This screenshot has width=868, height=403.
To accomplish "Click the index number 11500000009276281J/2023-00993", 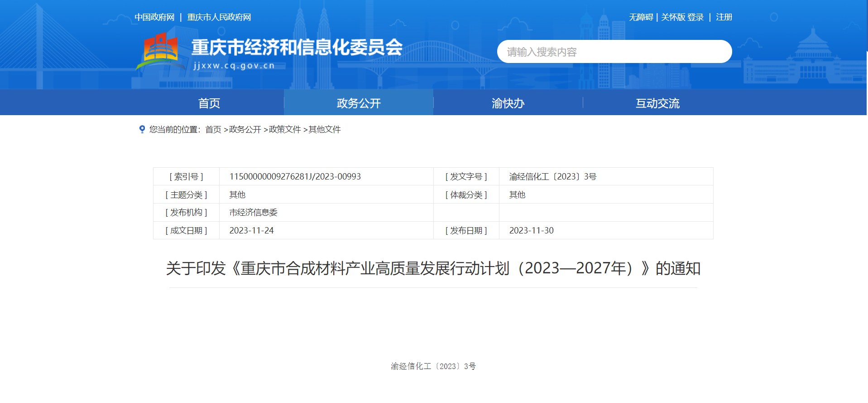I will click(x=295, y=177).
